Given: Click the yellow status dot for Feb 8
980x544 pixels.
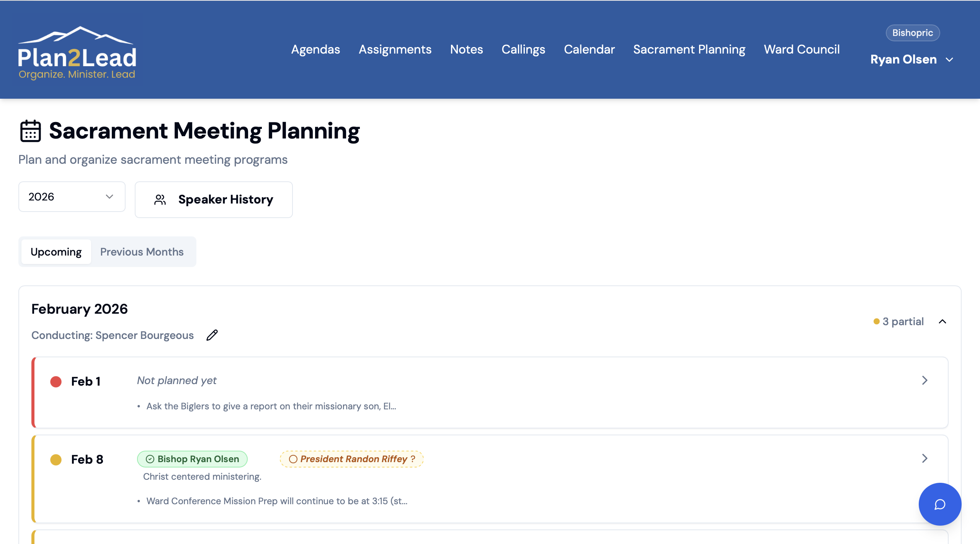Looking at the screenshot, I should (x=56, y=459).
